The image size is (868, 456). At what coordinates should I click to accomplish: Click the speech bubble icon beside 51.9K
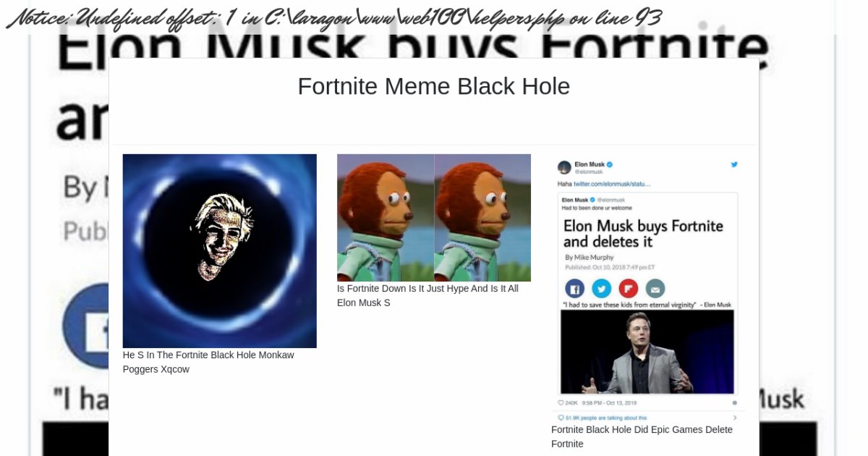tap(561, 418)
